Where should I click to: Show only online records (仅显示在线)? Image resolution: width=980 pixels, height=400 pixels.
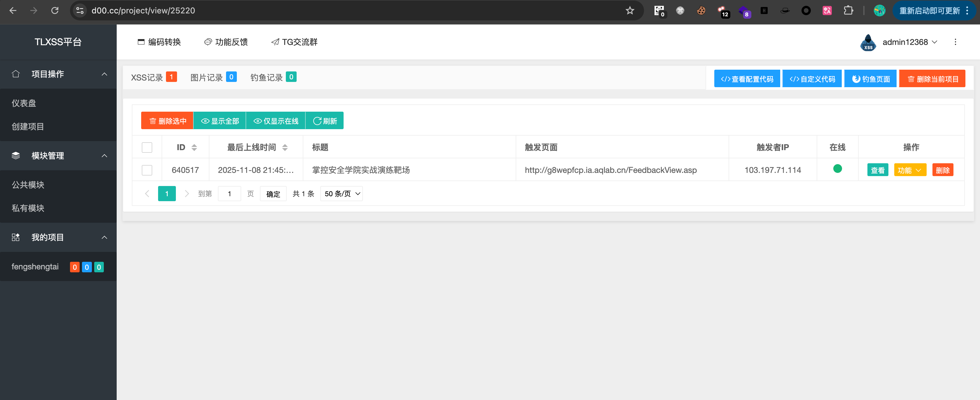point(276,121)
